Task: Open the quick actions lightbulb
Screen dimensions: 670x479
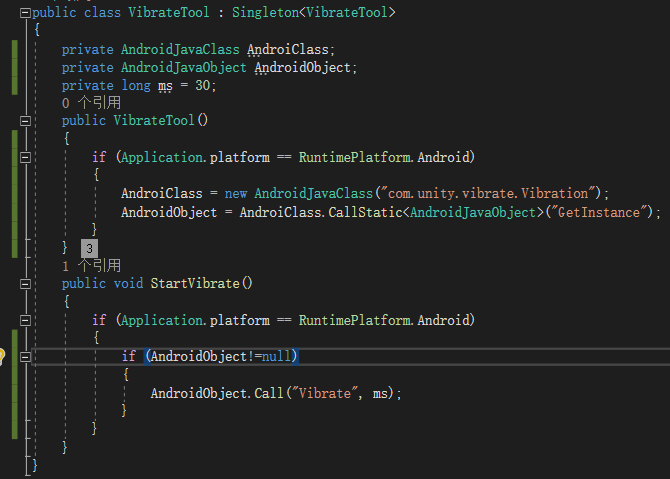Action: tap(1, 356)
